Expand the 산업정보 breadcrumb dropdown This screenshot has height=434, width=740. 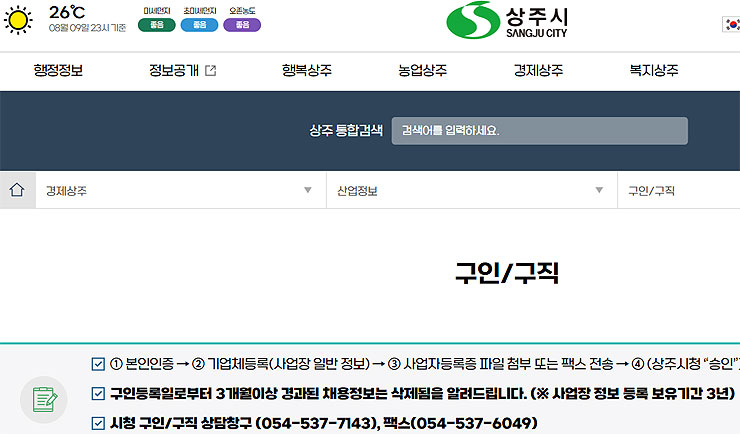(x=471, y=190)
